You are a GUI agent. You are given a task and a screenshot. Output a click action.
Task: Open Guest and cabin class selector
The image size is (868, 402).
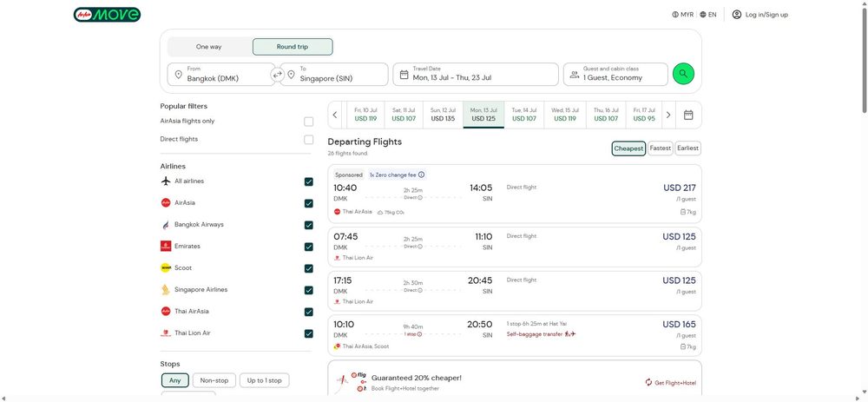615,74
